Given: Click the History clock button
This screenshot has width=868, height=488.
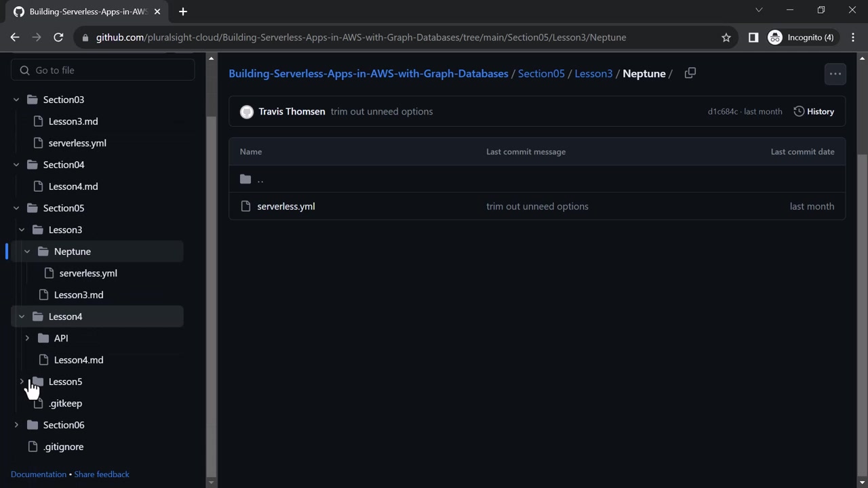Looking at the screenshot, I should [814, 111].
